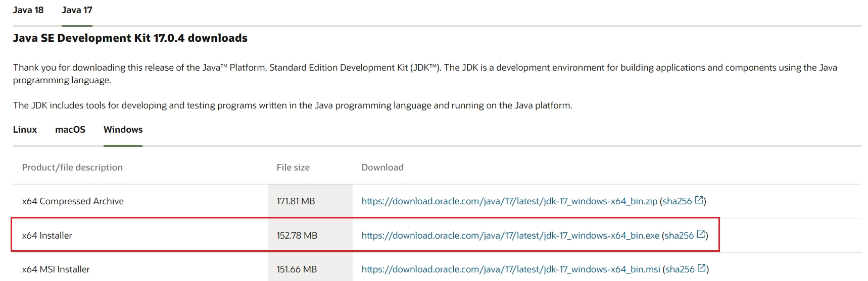868x281 pixels.
Task: Open sha256 text link for MSI Installer
Action: coord(680,269)
